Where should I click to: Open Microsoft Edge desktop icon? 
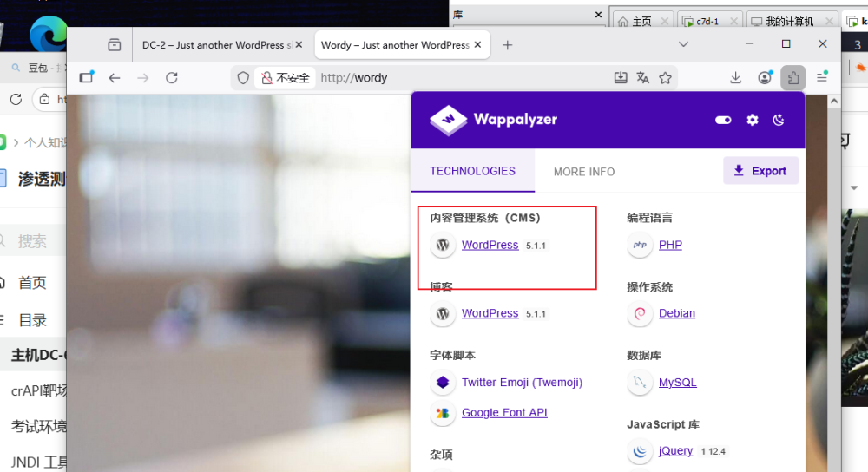[x=49, y=33]
